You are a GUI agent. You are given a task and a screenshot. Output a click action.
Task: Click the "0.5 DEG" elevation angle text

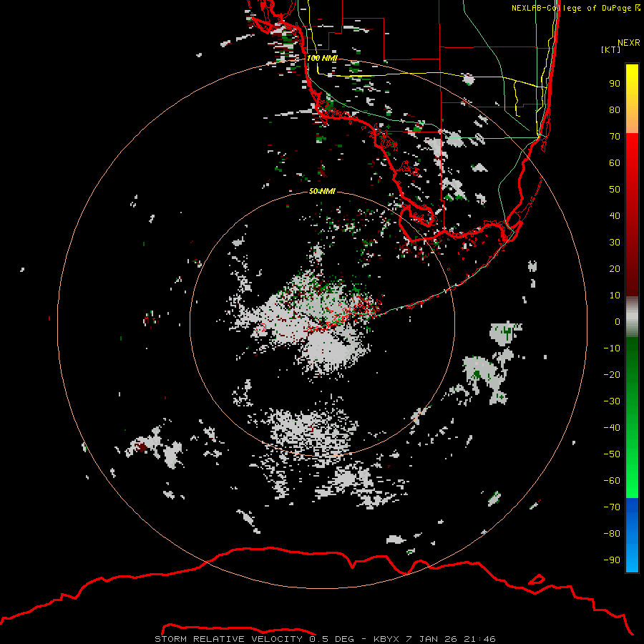pyautogui.click(x=331, y=639)
